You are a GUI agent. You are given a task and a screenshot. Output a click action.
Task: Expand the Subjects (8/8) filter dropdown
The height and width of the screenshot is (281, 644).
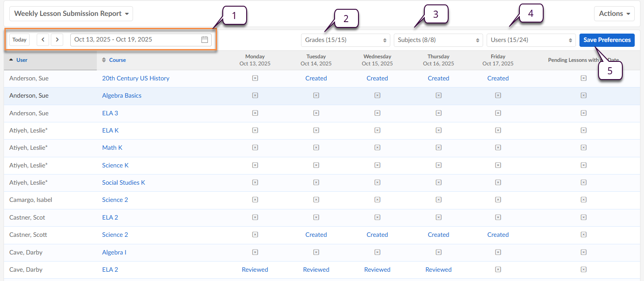click(438, 40)
